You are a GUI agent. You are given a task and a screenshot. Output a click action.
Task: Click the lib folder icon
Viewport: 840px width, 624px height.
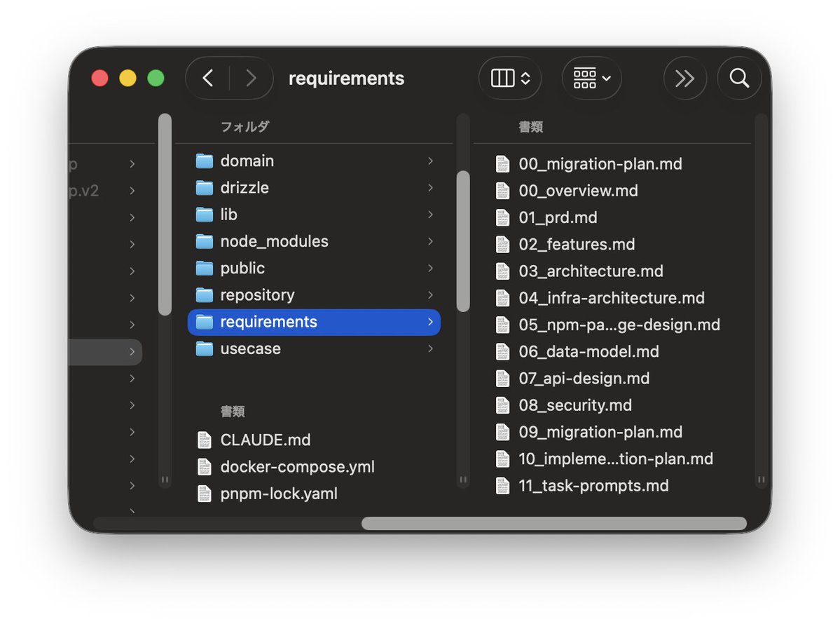[204, 215]
